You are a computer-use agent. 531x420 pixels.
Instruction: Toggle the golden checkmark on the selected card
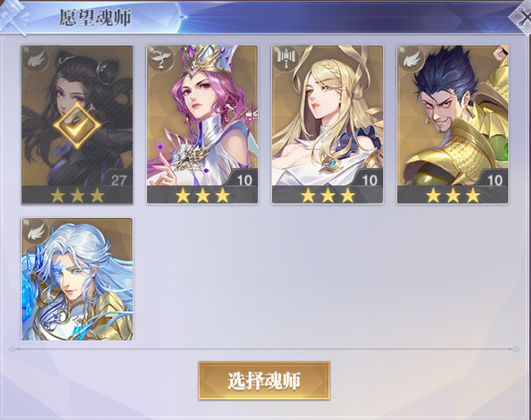coord(77,126)
